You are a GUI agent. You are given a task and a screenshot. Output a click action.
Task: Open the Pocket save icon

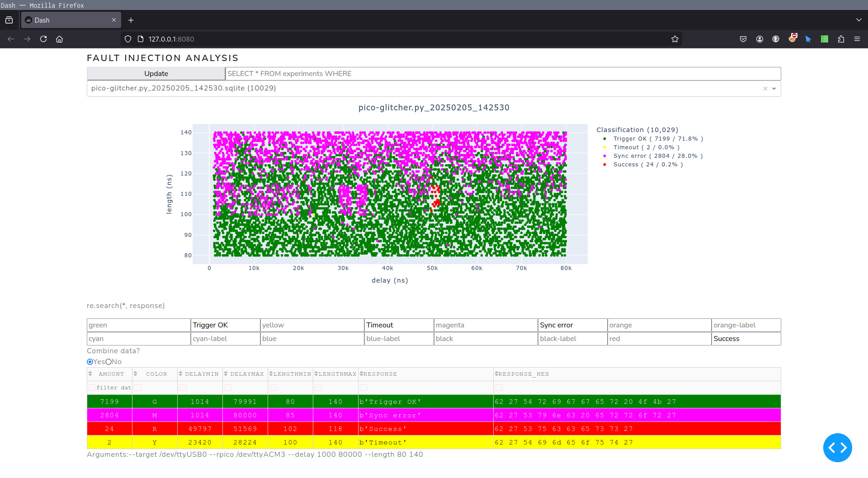click(743, 39)
